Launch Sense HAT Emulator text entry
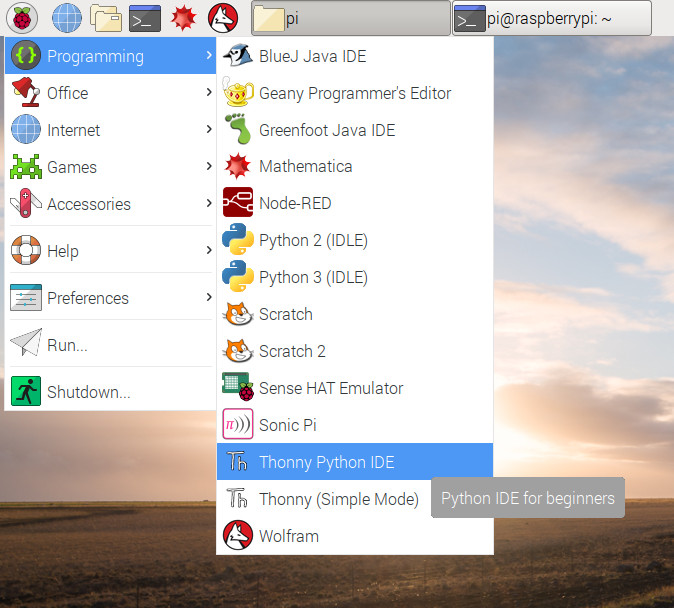The height and width of the screenshot is (608, 674). click(331, 388)
